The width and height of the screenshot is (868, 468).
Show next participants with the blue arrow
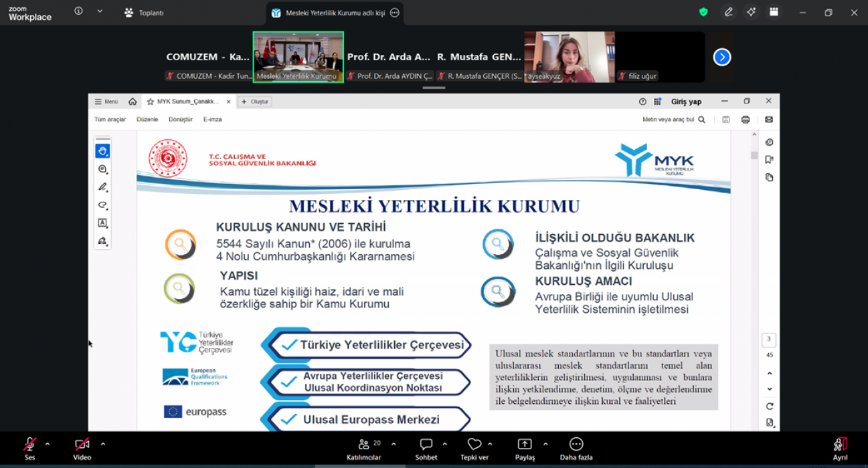pos(721,57)
